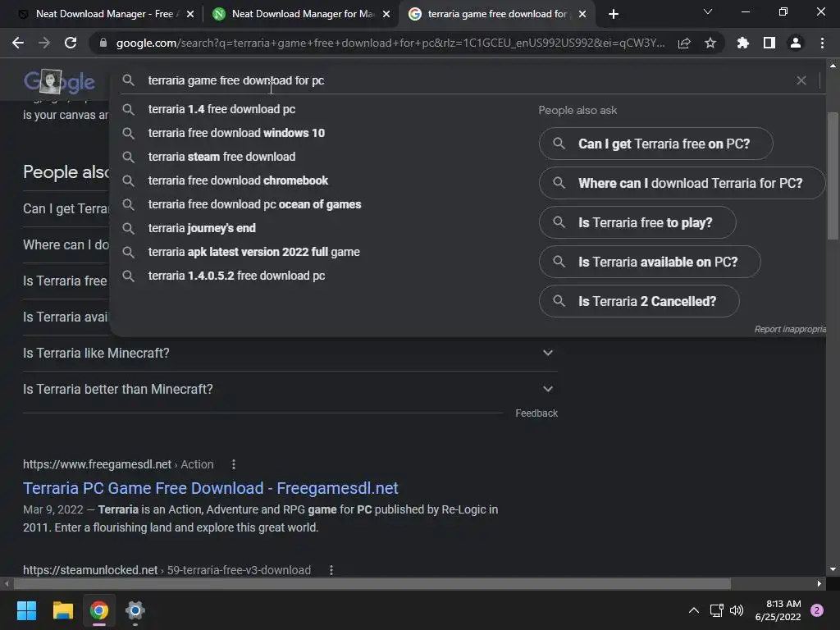This screenshot has height=630, width=840.
Task: Click the forward navigation arrow
Action: click(x=44, y=43)
